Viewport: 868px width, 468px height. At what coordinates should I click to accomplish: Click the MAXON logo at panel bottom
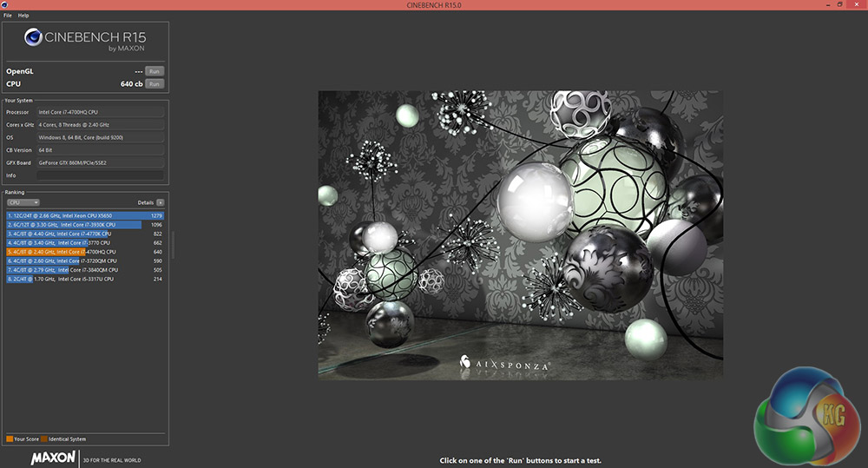pyautogui.click(x=53, y=458)
